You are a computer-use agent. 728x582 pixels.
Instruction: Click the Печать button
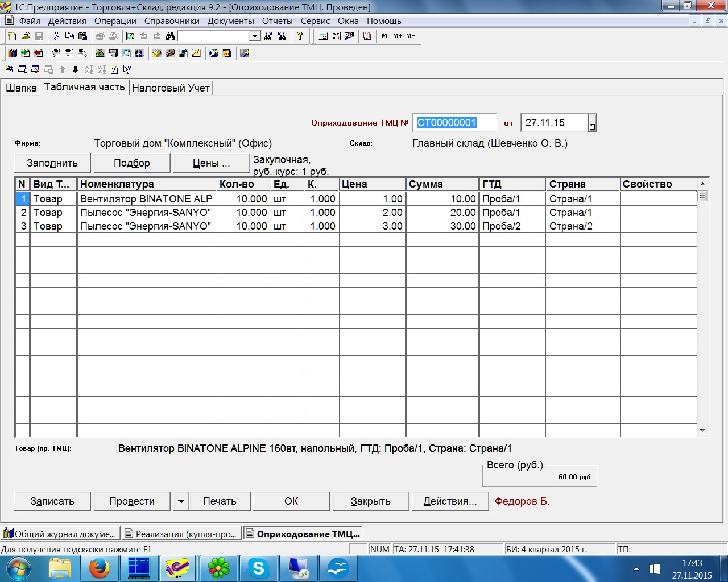point(220,501)
